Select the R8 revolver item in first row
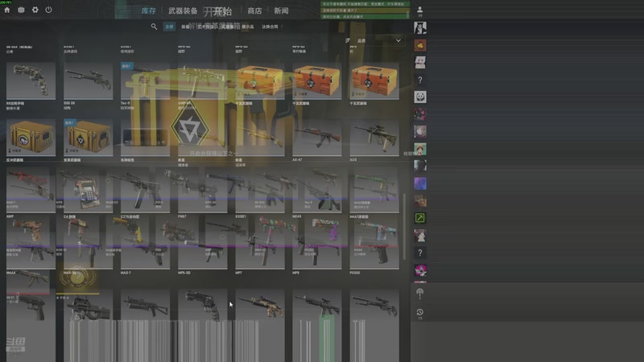 click(x=31, y=80)
